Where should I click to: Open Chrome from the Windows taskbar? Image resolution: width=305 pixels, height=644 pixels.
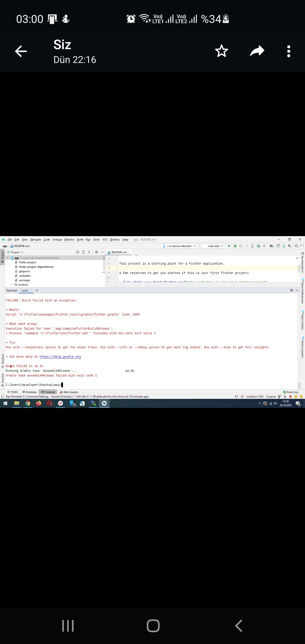(x=28, y=403)
